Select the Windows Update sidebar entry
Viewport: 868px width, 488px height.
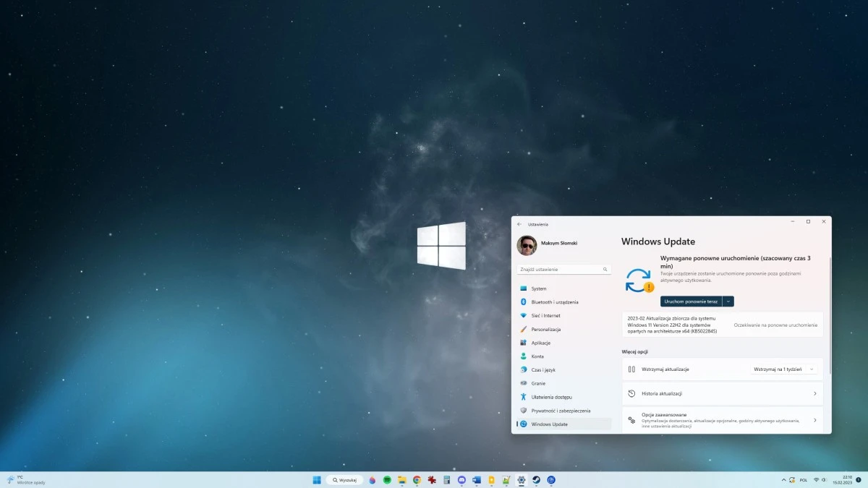point(550,424)
